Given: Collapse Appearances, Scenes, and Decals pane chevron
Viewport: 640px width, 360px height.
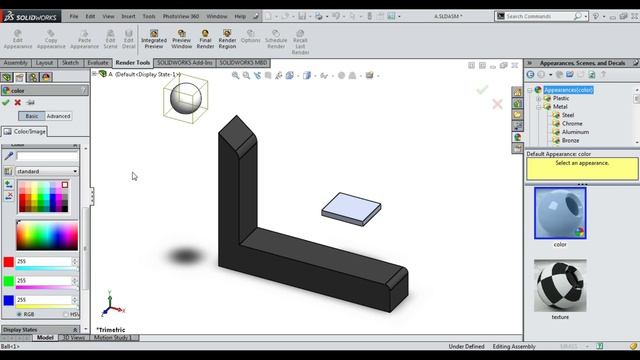Looking at the screenshot, I should pyautogui.click(x=530, y=63).
